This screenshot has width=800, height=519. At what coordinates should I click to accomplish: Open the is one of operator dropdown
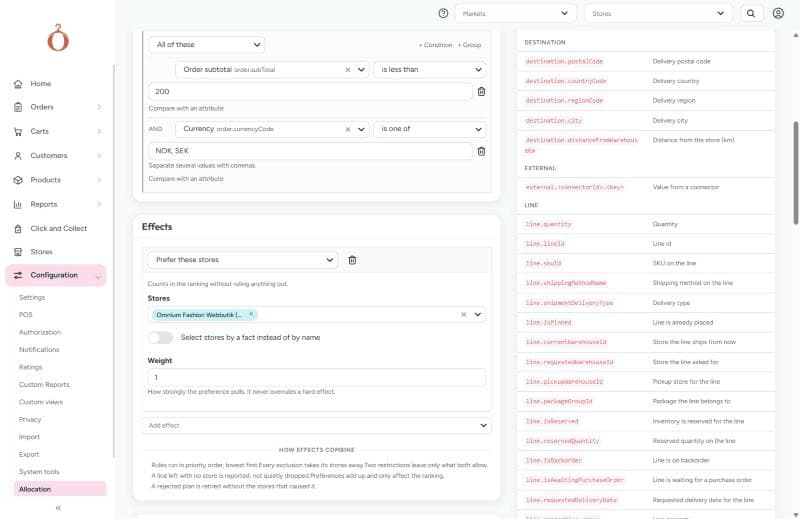(430, 129)
